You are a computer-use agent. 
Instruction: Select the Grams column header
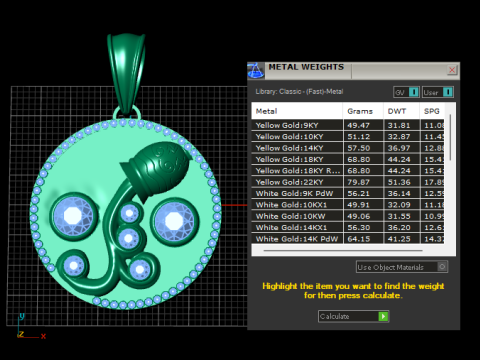(x=363, y=111)
